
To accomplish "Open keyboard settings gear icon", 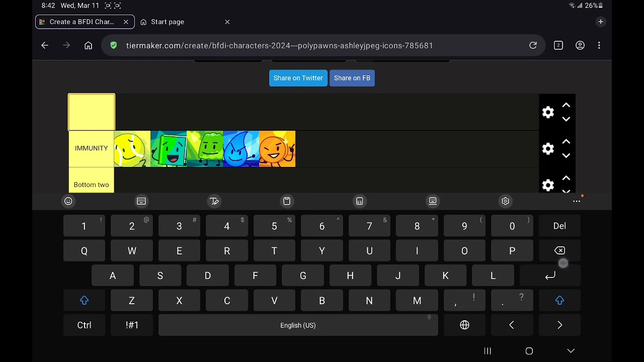I will (x=505, y=201).
